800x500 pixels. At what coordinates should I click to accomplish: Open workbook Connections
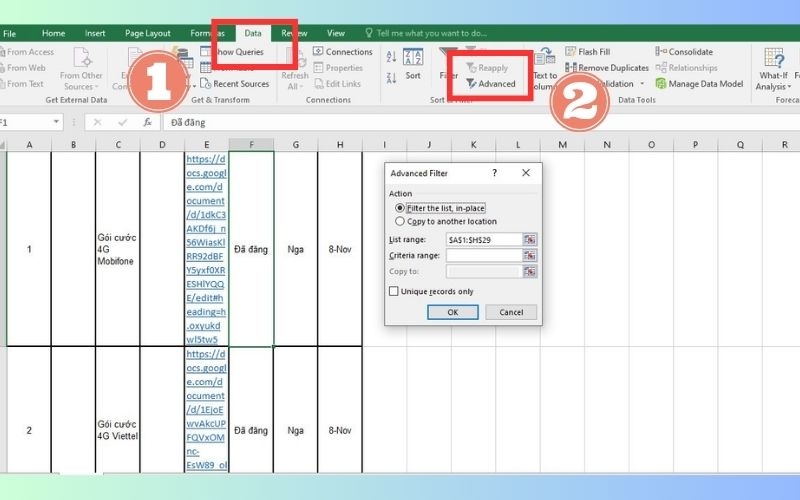pos(343,52)
